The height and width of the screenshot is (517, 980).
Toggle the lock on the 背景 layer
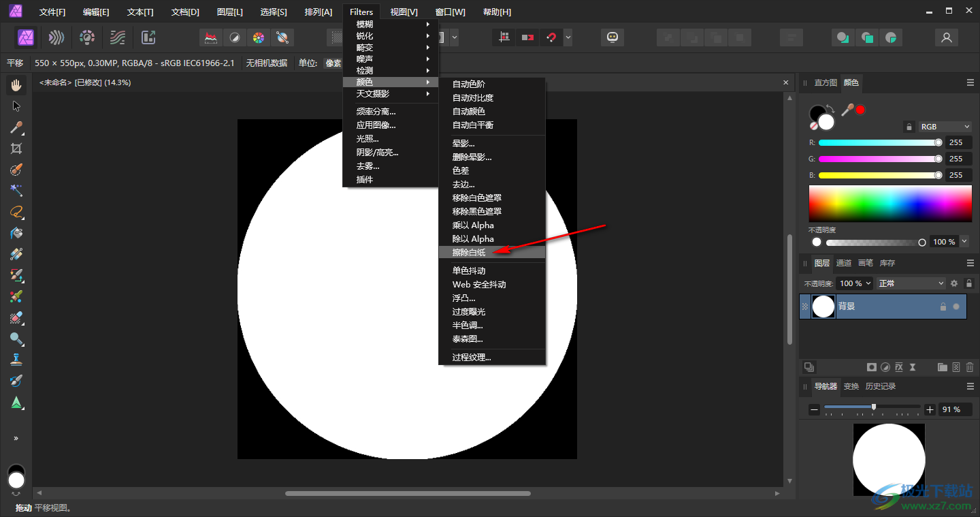click(x=943, y=307)
